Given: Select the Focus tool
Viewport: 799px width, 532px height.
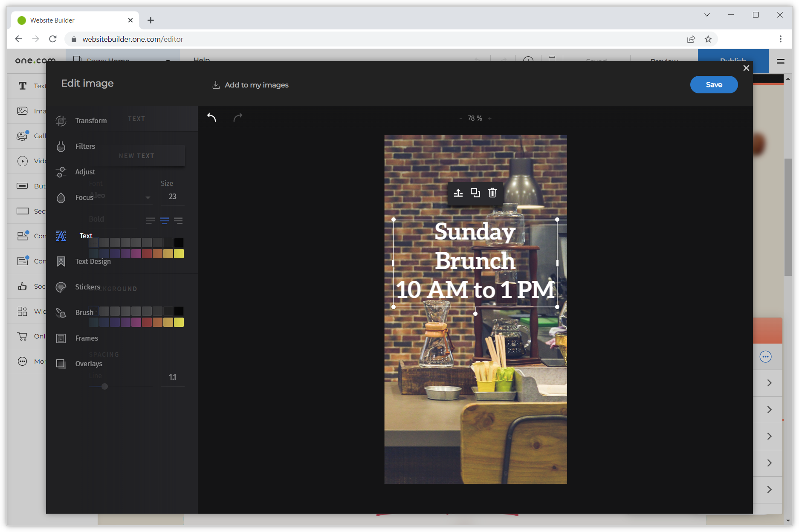Looking at the screenshot, I should tap(84, 197).
